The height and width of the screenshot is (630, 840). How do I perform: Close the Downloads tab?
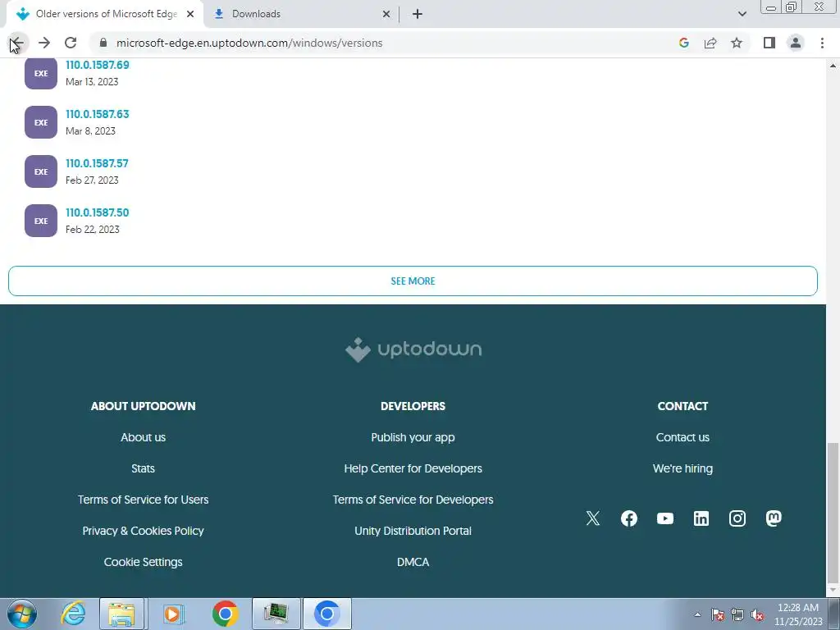[x=386, y=14]
